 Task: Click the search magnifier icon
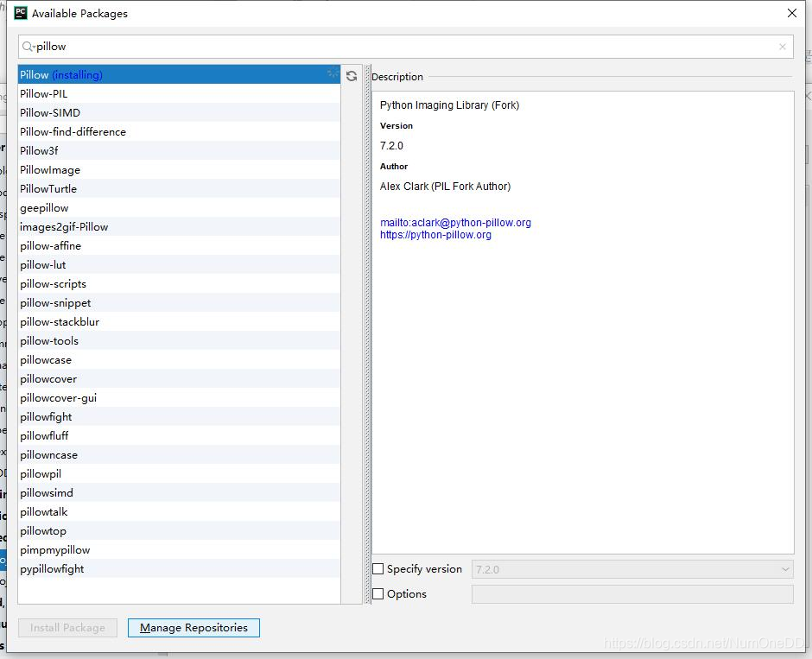click(x=28, y=47)
